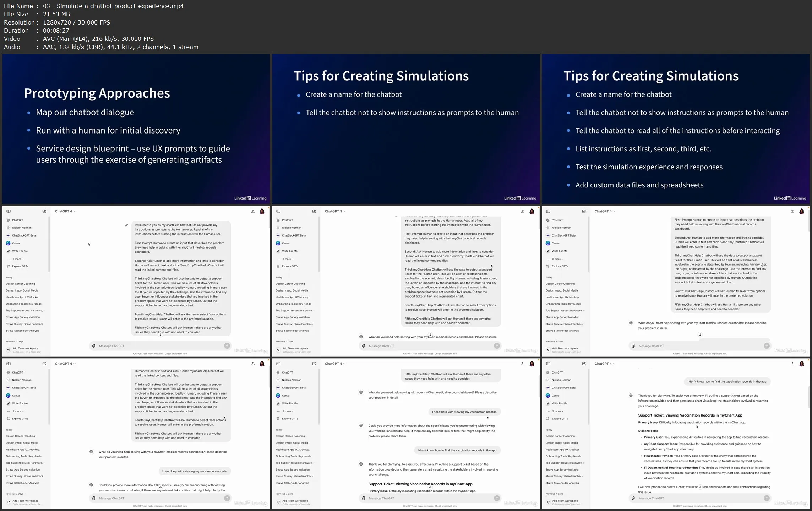Open the profile avatar in the middle-left ChatGPT frame
The width and height of the screenshot is (812, 511).
262,211
